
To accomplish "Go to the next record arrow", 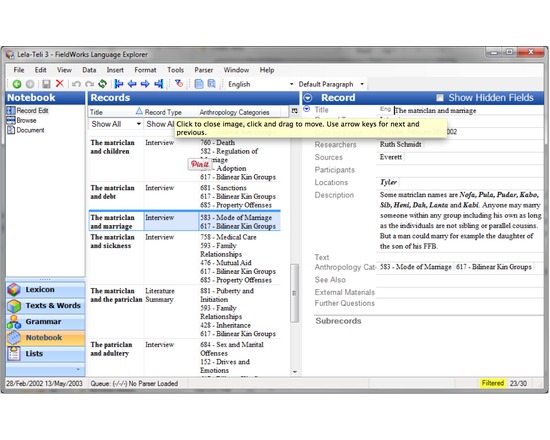I will [145, 84].
